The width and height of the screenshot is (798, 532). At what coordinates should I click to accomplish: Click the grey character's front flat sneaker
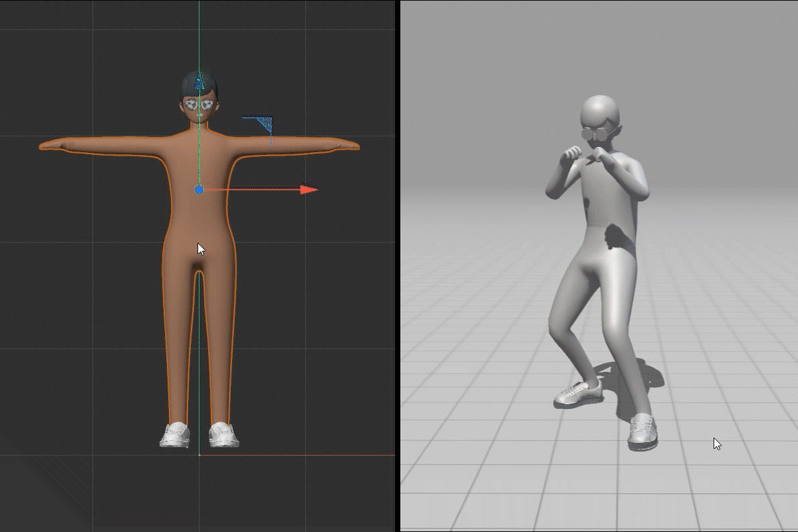(x=642, y=431)
